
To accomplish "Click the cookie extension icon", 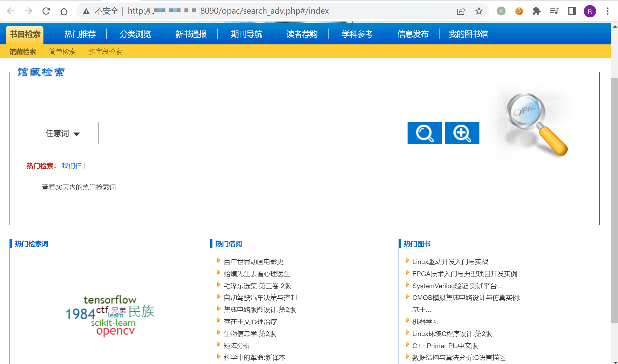I will 519,11.
